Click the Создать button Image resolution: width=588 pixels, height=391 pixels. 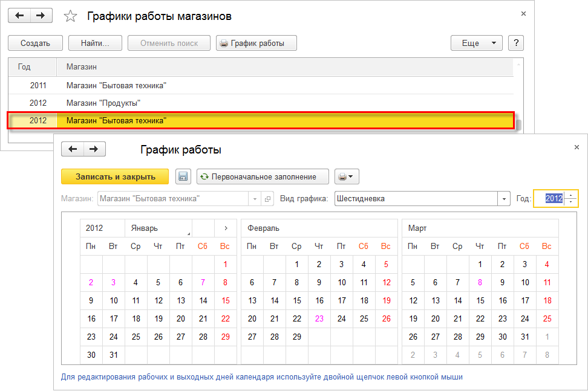[35, 43]
